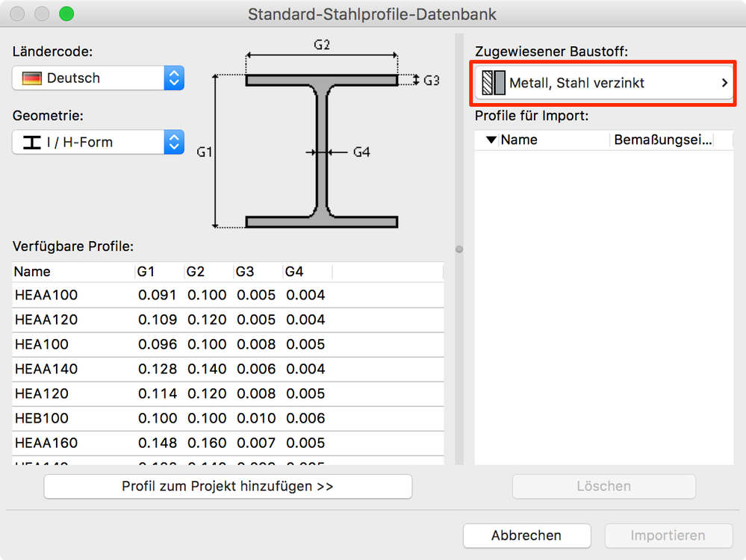The width and height of the screenshot is (746, 560).
Task: Click G1 value 0.128 of HEAA140
Action: (157, 369)
